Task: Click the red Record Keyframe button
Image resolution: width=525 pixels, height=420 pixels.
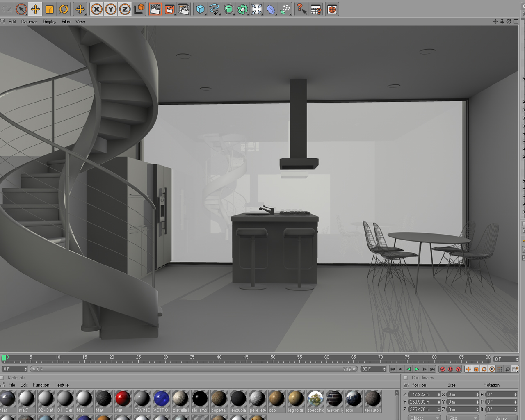Action: [x=443, y=369]
